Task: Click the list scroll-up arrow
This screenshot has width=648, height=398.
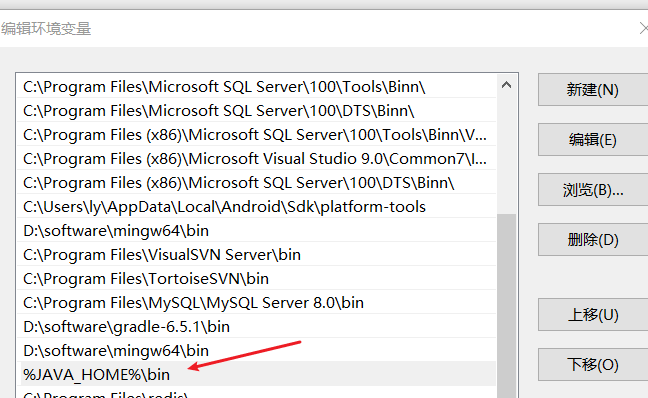Action: 506,85
